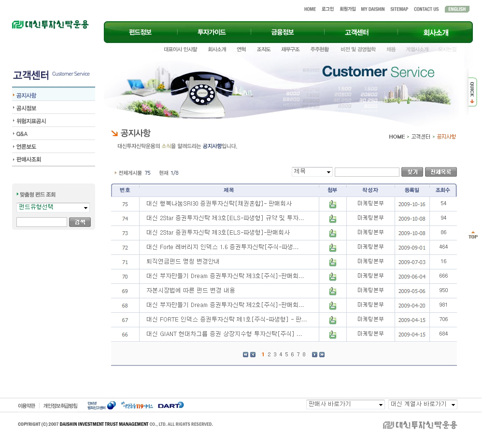
Task: Open attachment icon for post 71
Action: [332, 262]
